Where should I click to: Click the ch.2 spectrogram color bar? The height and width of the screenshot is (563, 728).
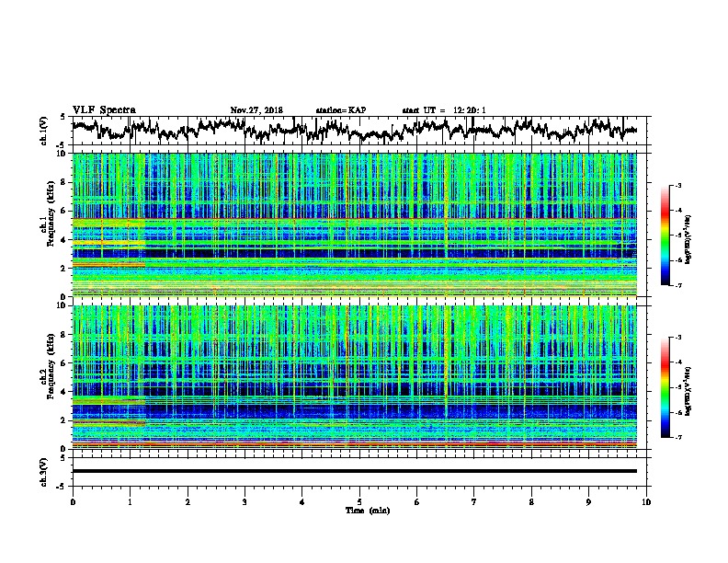coord(665,387)
